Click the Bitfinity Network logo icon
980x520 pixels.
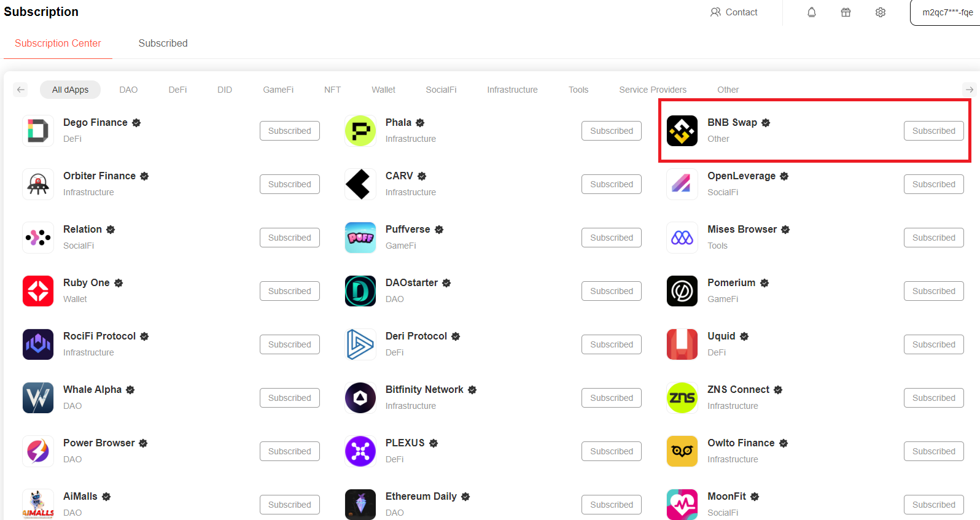pyautogui.click(x=360, y=398)
